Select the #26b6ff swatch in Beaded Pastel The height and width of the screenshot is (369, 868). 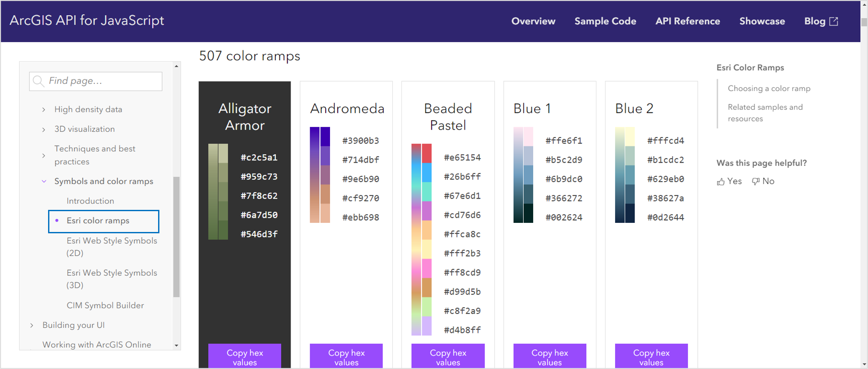(x=427, y=173)
